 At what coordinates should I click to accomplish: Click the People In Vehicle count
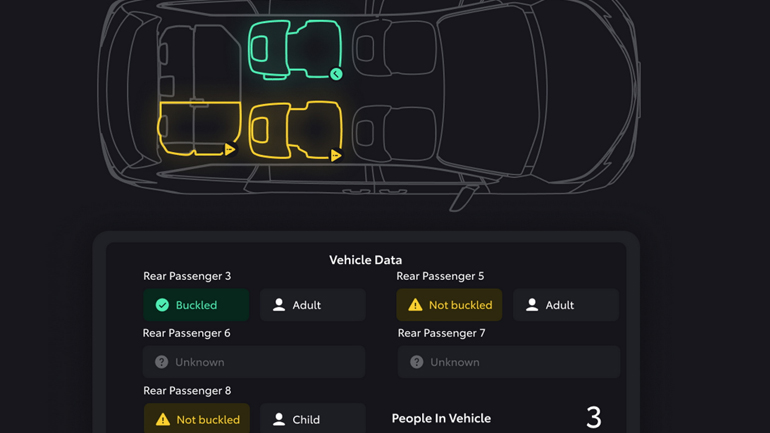coord(593,418)
